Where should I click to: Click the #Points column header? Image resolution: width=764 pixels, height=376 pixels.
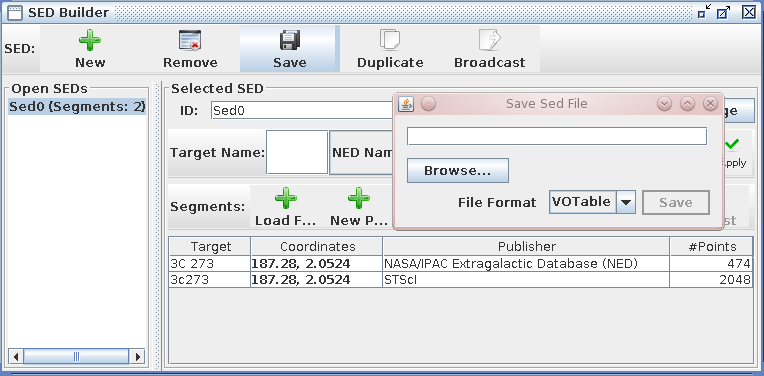click(x=711, y=246)
